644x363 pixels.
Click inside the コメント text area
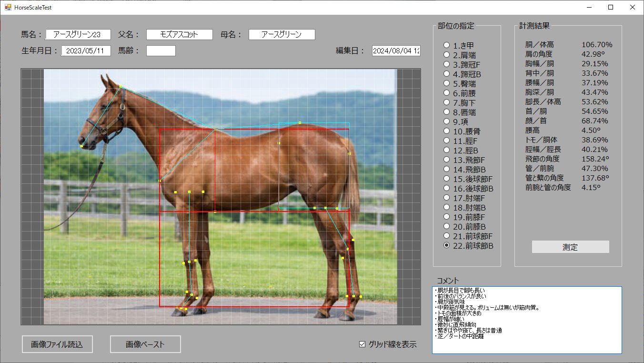[526, 329]
